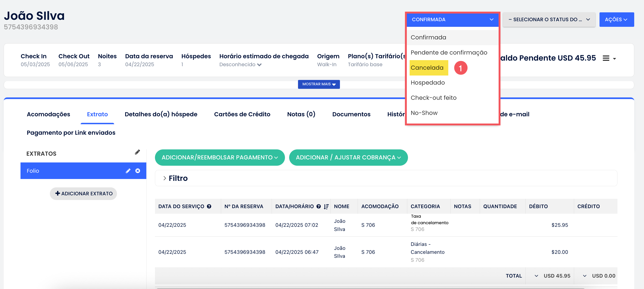Viewport: 644px width, 289px height.
Task: Select the No-Show status option
Action: [424, 113]
